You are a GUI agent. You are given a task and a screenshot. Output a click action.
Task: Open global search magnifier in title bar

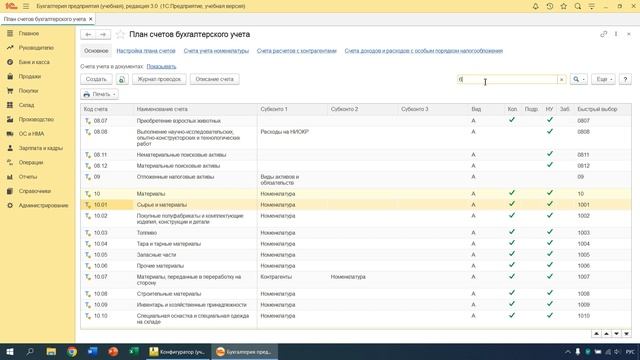578,6
